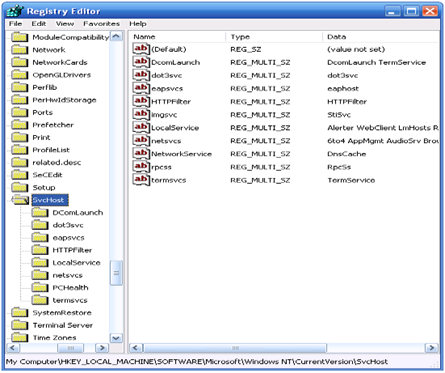Click the 'RpcSs' data cell
This screenshot has height=373, width=445.
[339, 167]
